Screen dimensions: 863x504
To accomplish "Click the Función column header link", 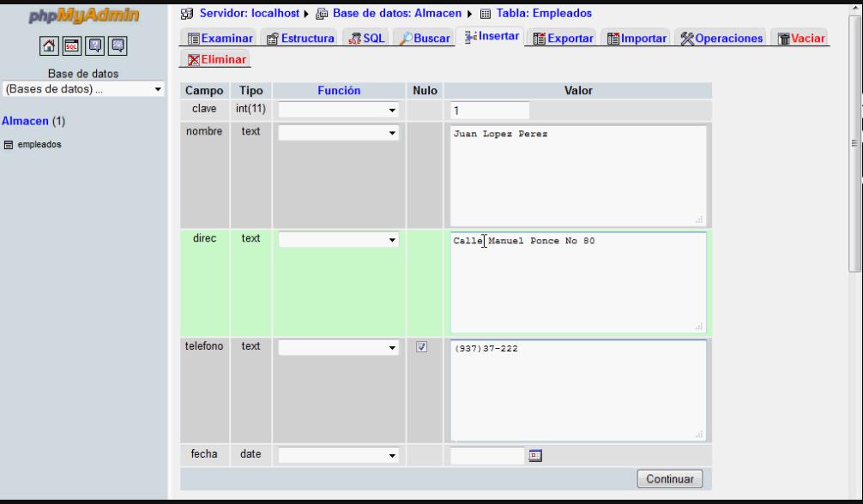I will click(x=339, y=90).
